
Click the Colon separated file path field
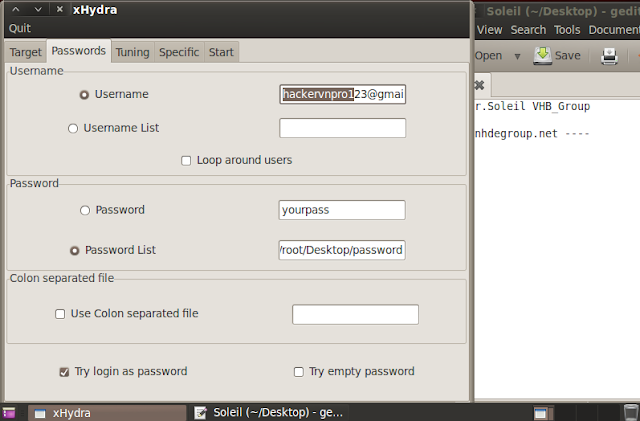coord(355,314)
